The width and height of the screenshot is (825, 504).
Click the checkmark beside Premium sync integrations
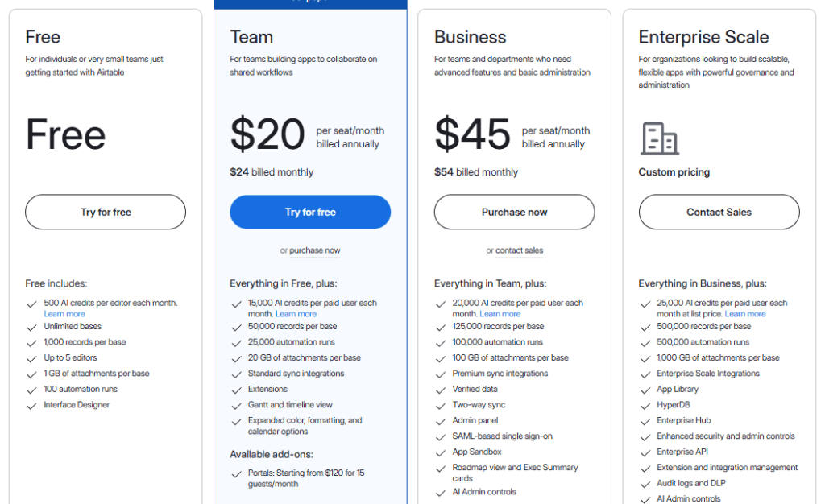click(442, 374)
